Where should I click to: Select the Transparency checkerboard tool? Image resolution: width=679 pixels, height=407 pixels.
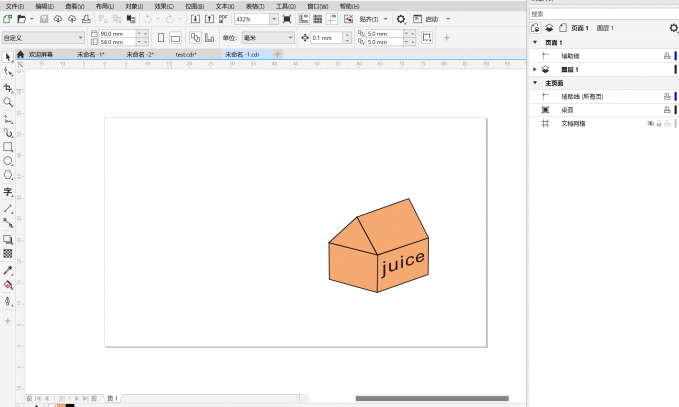(8, 253)
